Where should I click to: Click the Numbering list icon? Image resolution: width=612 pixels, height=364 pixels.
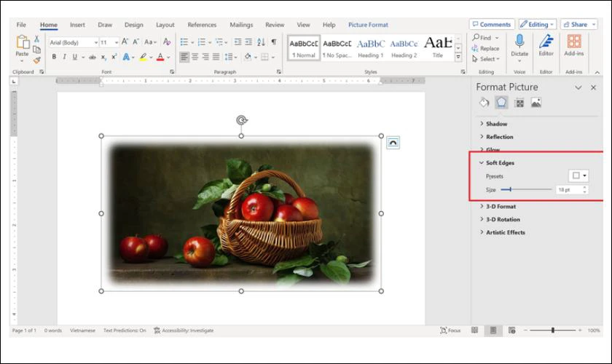point(201,41)
